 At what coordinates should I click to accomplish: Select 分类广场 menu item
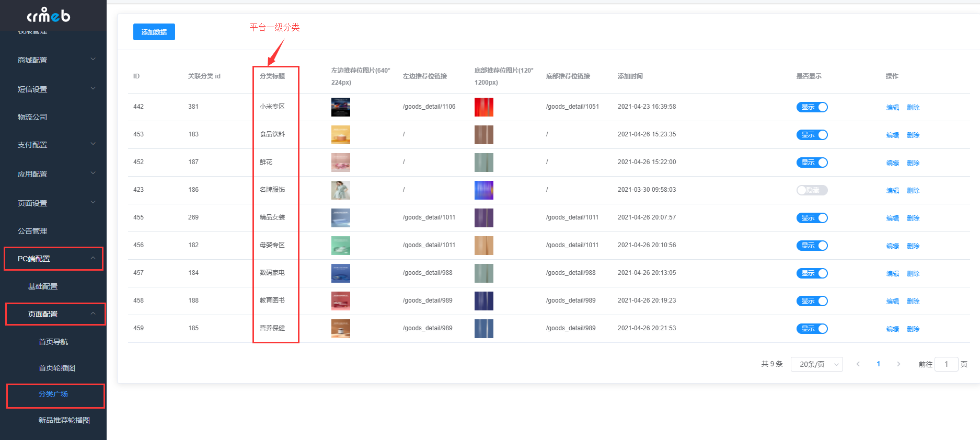(x=53, y=394)
